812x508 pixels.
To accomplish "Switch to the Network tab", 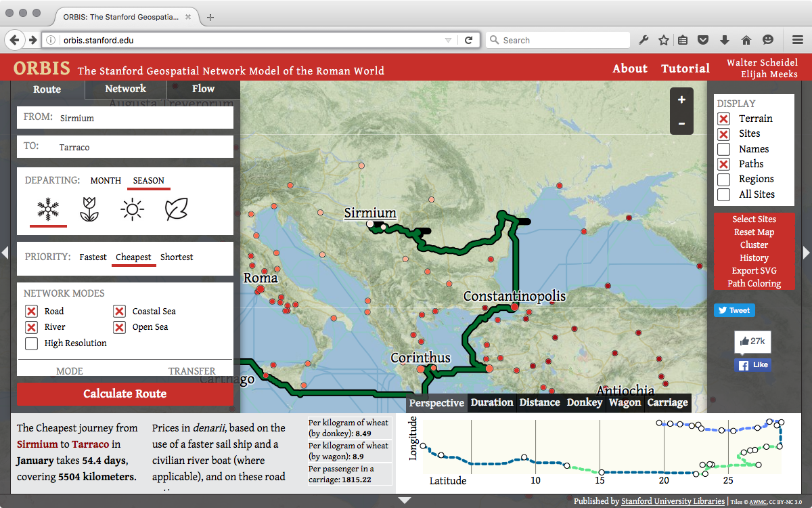I will tap(125, 89).
